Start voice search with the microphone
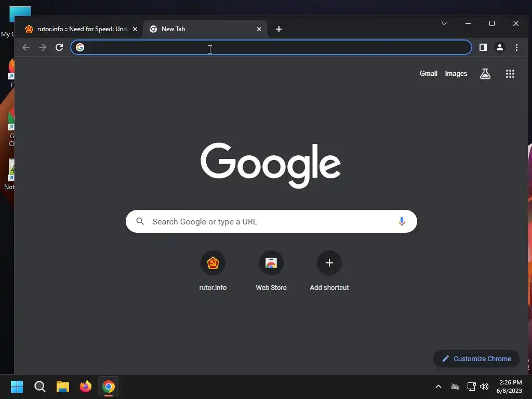 402,221
